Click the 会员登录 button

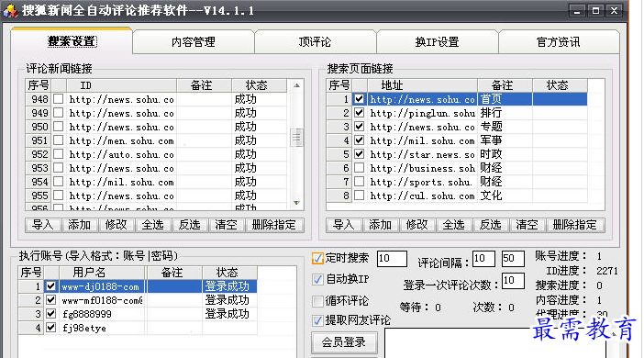[344, 342]
